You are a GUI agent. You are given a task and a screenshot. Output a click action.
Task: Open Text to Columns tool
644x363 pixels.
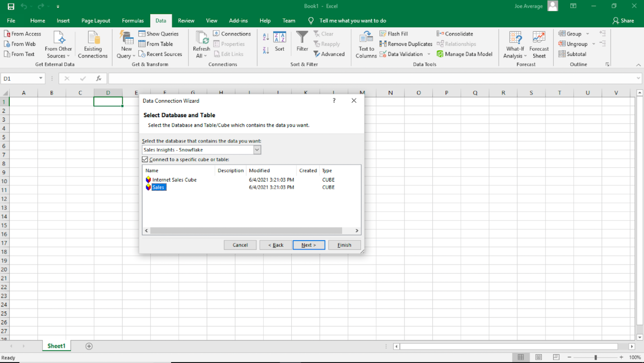pos(366,44)
